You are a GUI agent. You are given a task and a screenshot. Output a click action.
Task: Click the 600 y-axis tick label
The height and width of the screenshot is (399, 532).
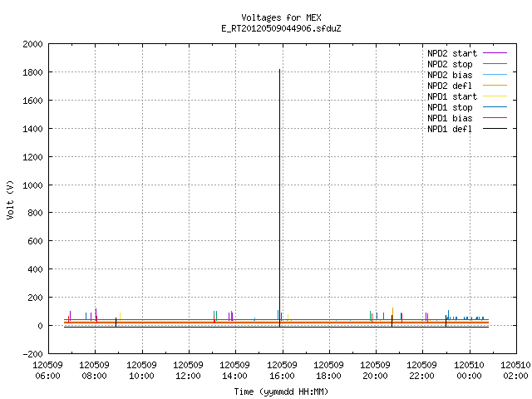coord(35,241)
